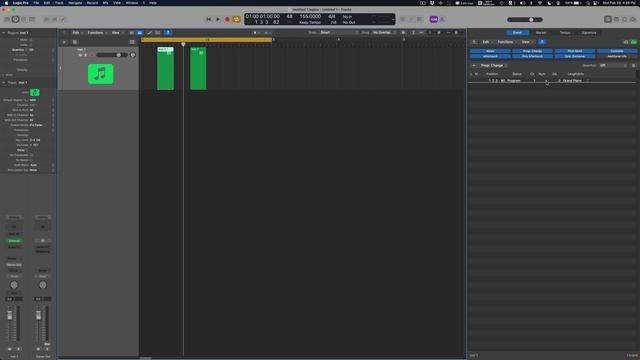
Task: Click the Inst 1 track pan knob
Action: pyautogui.click(x=133, y=55)
